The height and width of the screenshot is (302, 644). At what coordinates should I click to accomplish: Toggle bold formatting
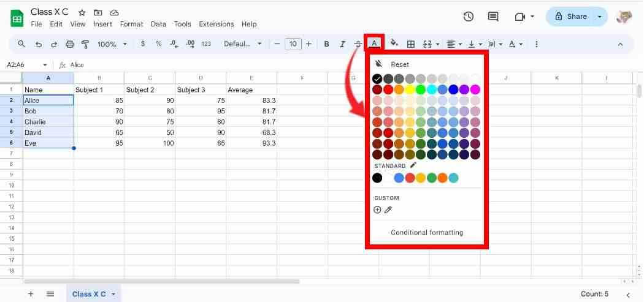(x=326, y=44)
